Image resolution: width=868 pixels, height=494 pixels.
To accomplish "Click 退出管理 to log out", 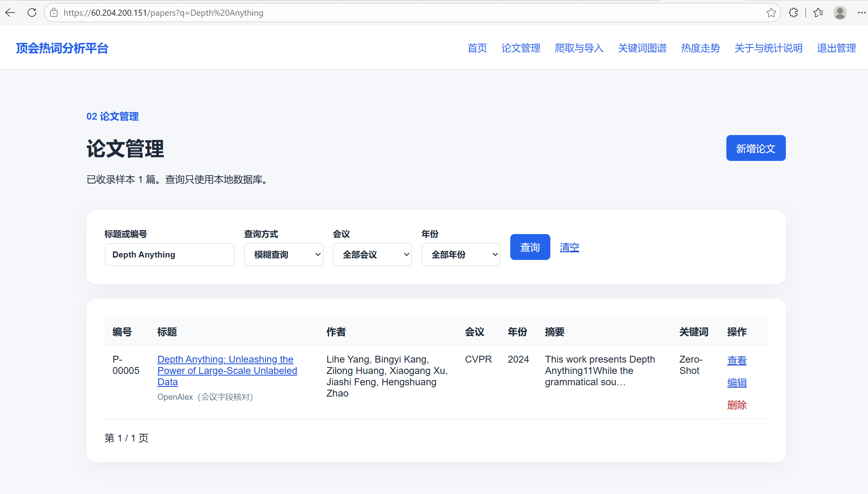I will tap(836, 48).
